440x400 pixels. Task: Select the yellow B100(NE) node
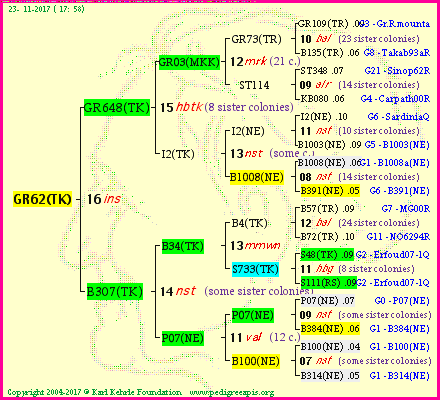pyautogui.click(x=256, y=361)
